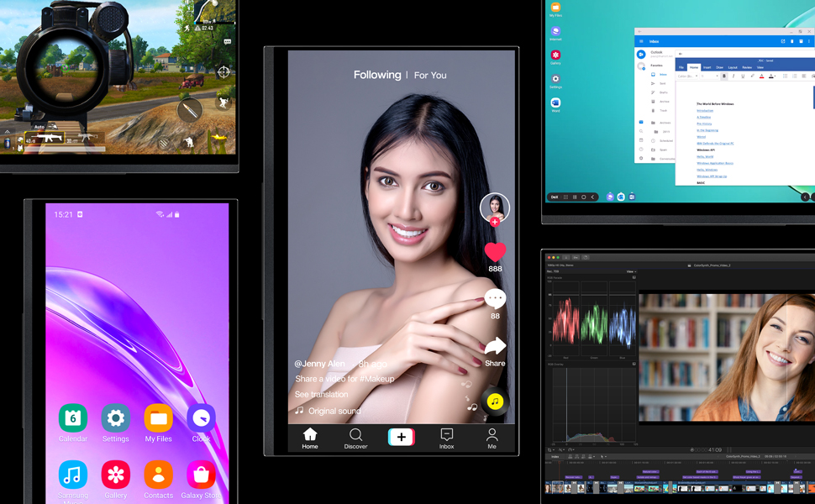The image size is (815, 504).
Task: Toggle Underline in the Word ribbon
Action: [x=743, y=76]
